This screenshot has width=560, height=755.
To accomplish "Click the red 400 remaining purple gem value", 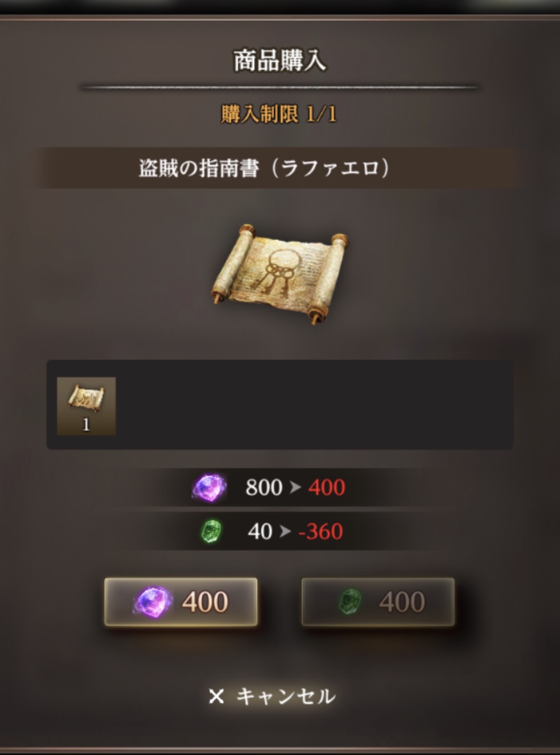I will click(327, 487).
